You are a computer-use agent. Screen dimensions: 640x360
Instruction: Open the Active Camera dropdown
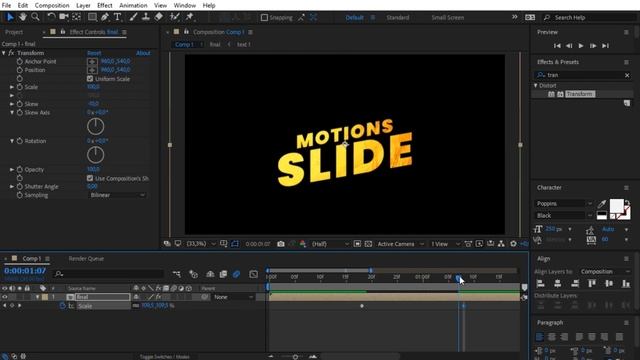(400, 244)
